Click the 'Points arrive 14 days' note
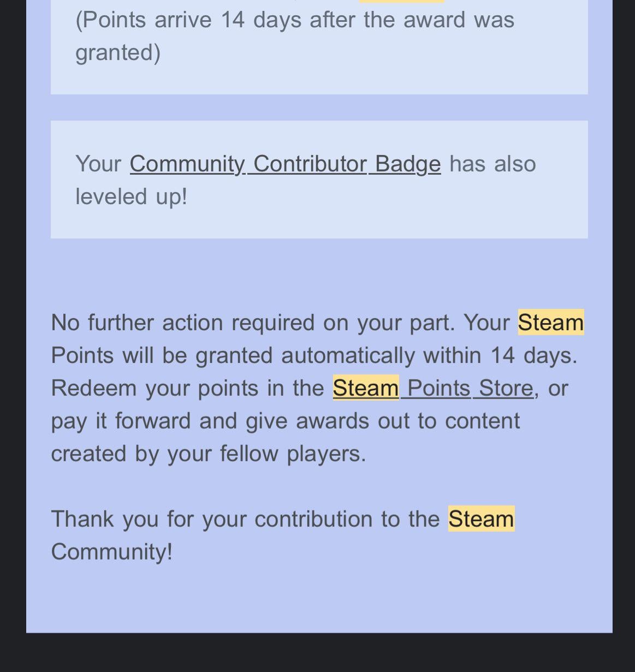This screenshot has height=672, width=635. 294,20
